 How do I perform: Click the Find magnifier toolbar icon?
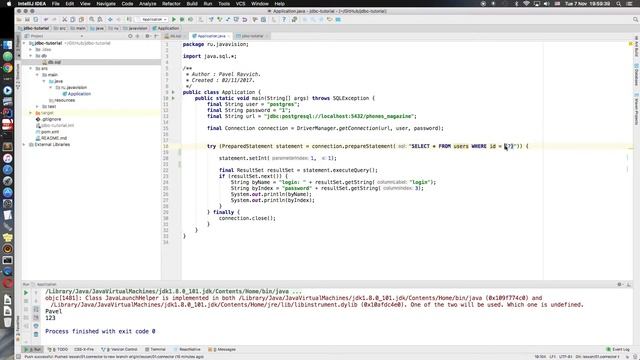click(x=91, y=20)
